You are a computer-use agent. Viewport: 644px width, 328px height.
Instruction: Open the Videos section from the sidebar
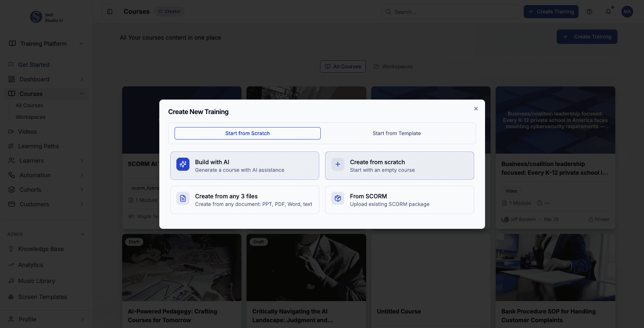tap(27, 131)
